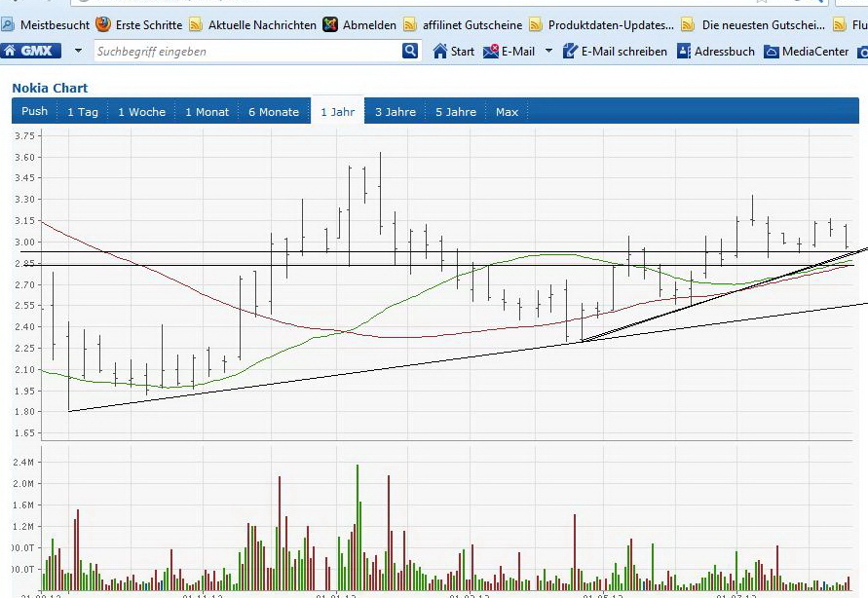Open the Abmelden bookmark

point(369,25)
